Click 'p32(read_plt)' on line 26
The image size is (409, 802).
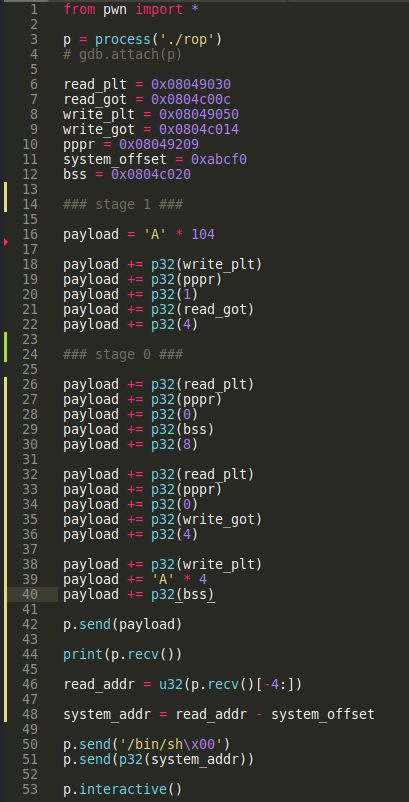pyautogui.click(x=202, y=384)
